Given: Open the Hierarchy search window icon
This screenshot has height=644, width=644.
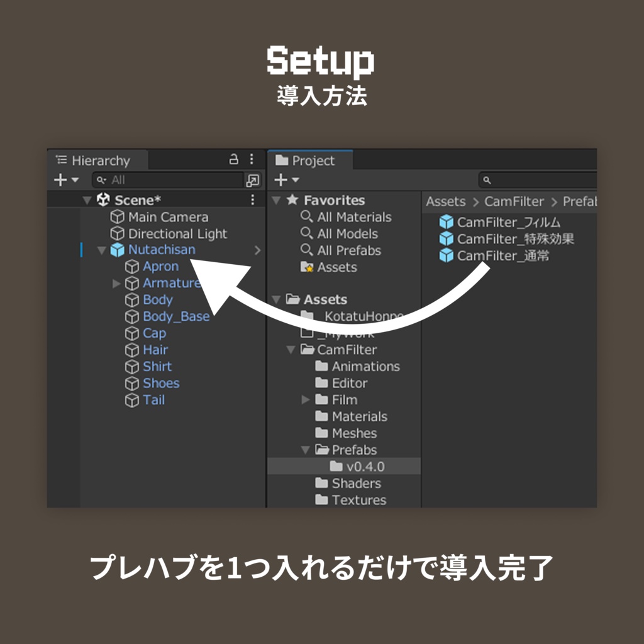Looking at the screenshot, I should [252, 180].
